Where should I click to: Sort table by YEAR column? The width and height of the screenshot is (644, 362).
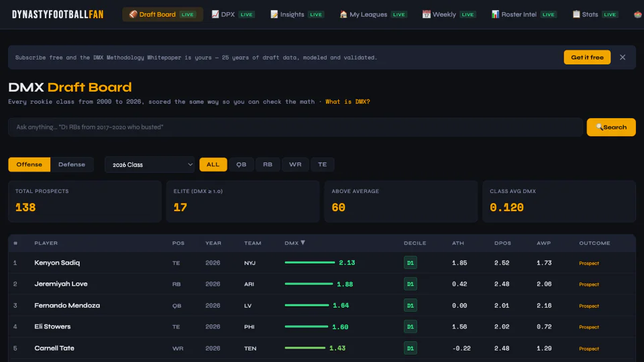pyautogui.click(x=213, y=243)
